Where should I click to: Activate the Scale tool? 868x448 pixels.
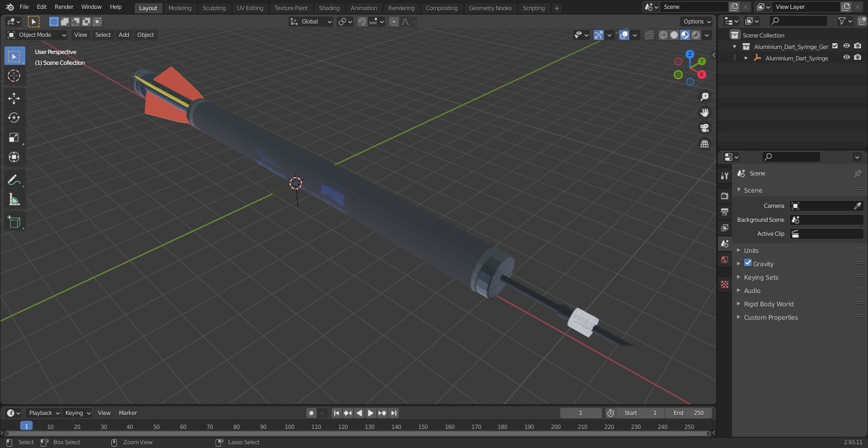[x=14, y=137]
